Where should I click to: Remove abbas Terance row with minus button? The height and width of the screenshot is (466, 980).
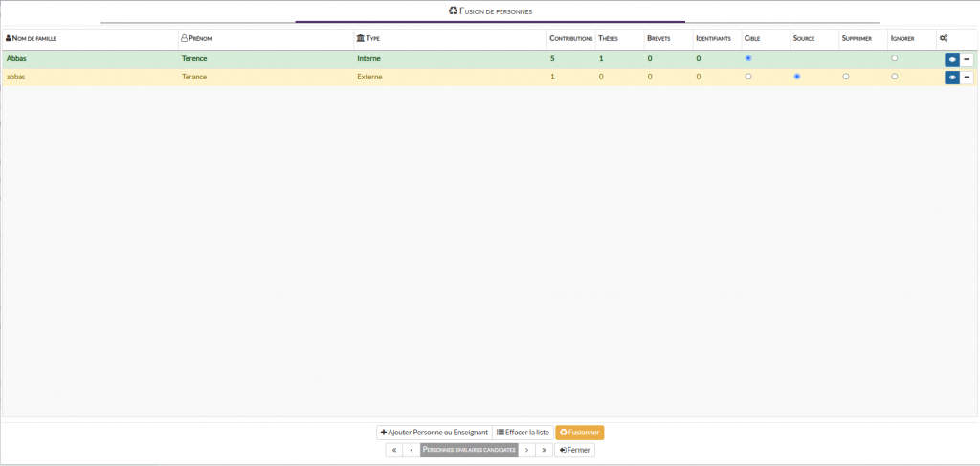click(x=967, y=78)
